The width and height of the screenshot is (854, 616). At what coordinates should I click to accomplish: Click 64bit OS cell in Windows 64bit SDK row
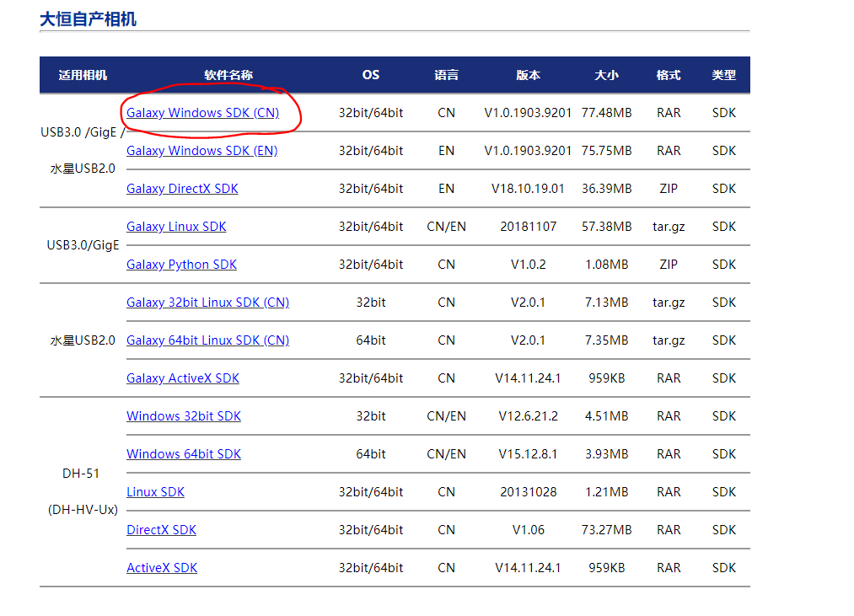coord(371,454)
